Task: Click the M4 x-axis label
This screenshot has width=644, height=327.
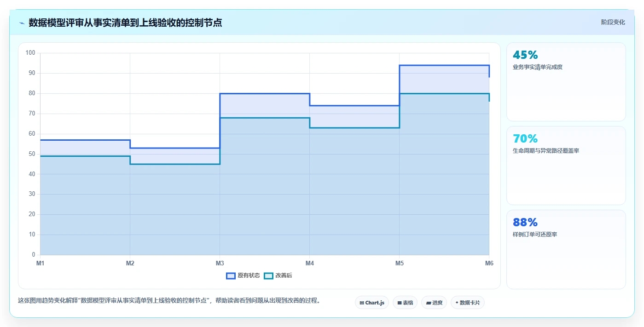Action: point(309,263)
